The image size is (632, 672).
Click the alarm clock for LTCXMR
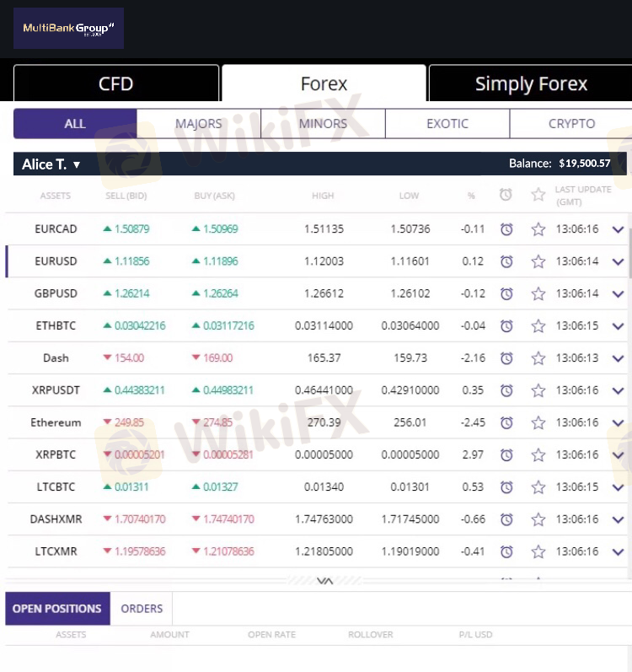506,551
